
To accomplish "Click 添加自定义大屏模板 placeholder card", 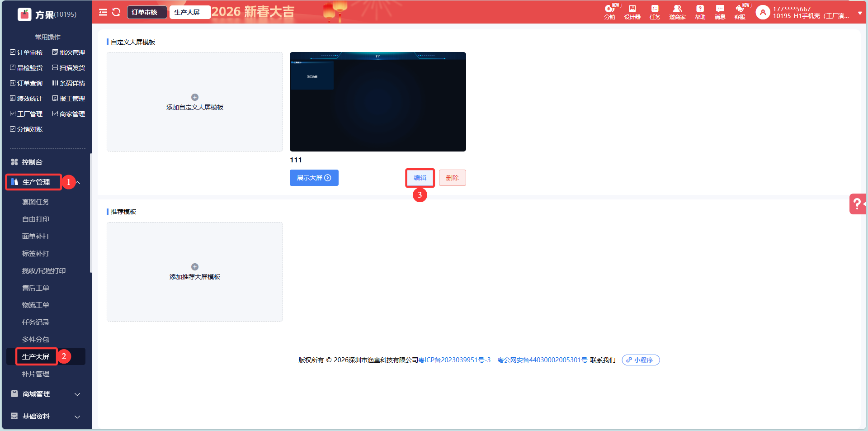I will (x=195, y=102).
